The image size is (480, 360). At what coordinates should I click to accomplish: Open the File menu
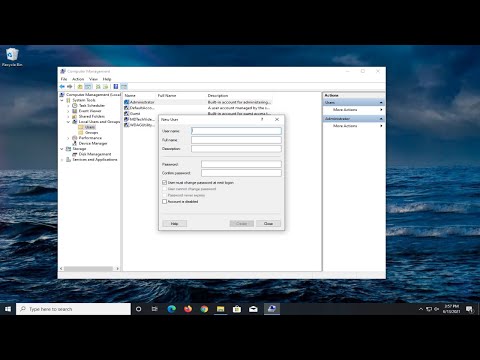pyautogui.click(x=64, y=79)
